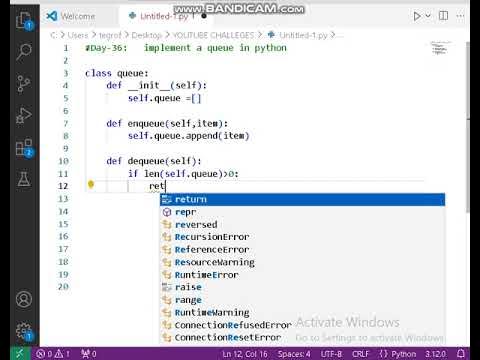Open the Extensions view

[24, 147]
